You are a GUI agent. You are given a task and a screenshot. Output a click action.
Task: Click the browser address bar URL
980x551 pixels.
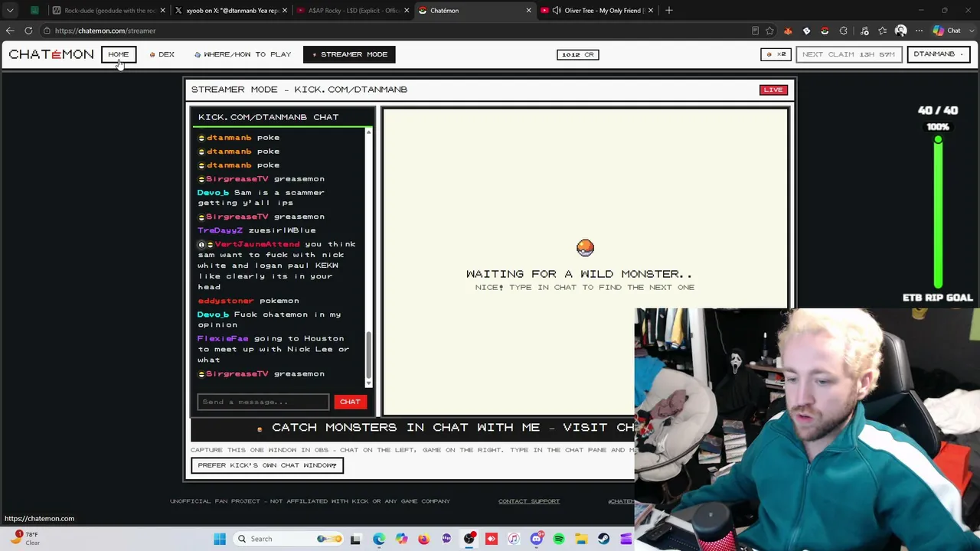[105, 31]
